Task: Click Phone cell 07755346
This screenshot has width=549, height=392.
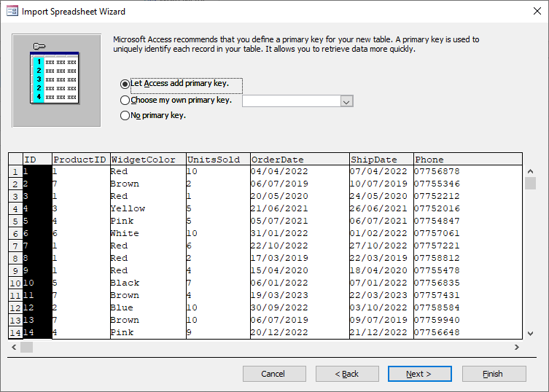Action: tap(468, 184)
